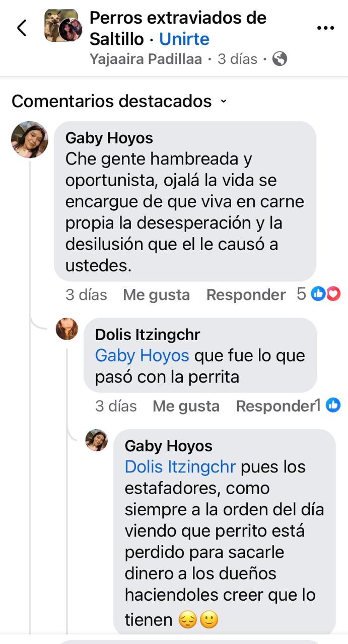View the like reaction on Dolis's reply
The height and width of the screenshot is (644, 348).
click(x=328, y=405)
